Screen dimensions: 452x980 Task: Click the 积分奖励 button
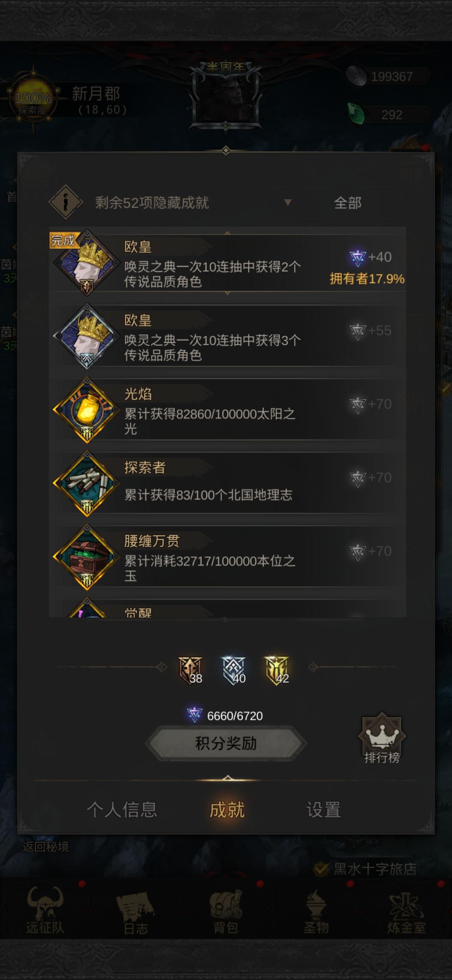[x=226, y=743]
